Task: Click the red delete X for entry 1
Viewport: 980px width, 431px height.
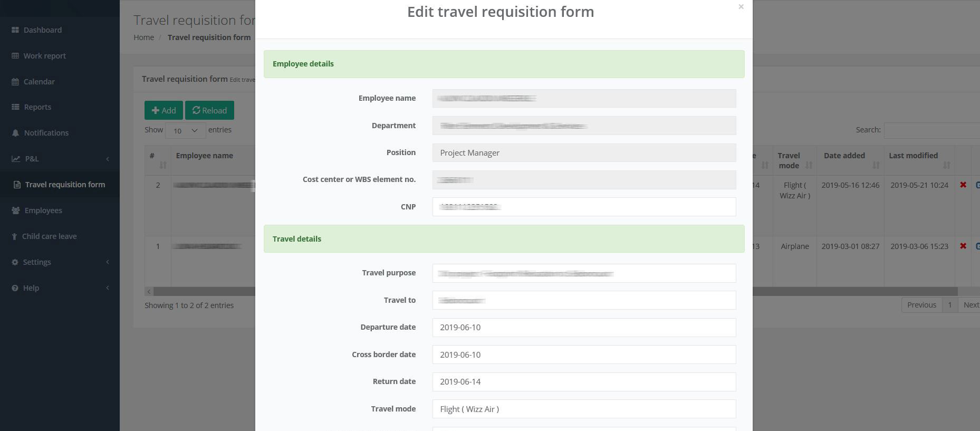Action: (963, 246)
